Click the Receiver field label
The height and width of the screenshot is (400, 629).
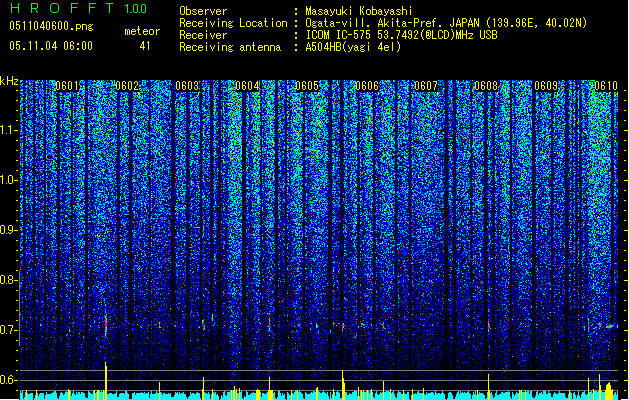(x=203, y=35)
